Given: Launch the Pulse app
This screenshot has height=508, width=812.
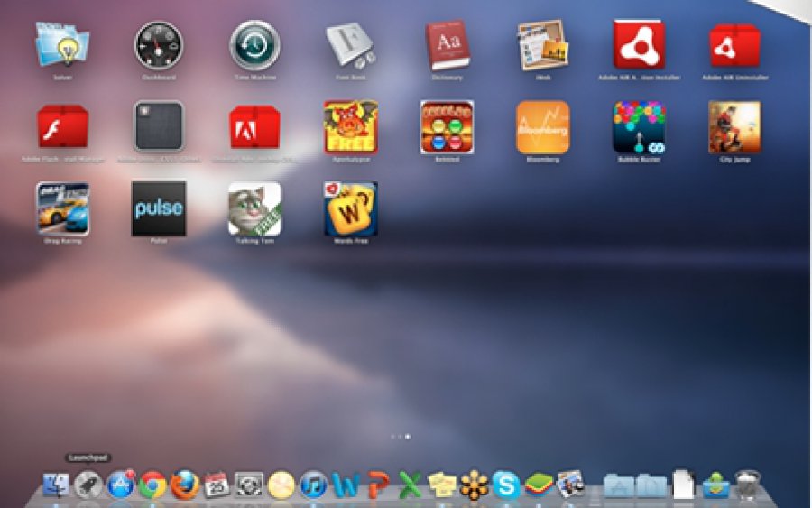Looking at the screenshot, I should pos(159,208).
